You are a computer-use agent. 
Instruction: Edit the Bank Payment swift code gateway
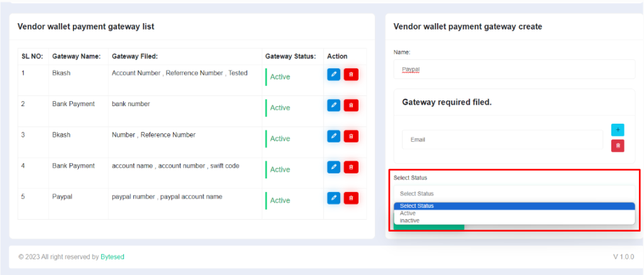point(333,167)
